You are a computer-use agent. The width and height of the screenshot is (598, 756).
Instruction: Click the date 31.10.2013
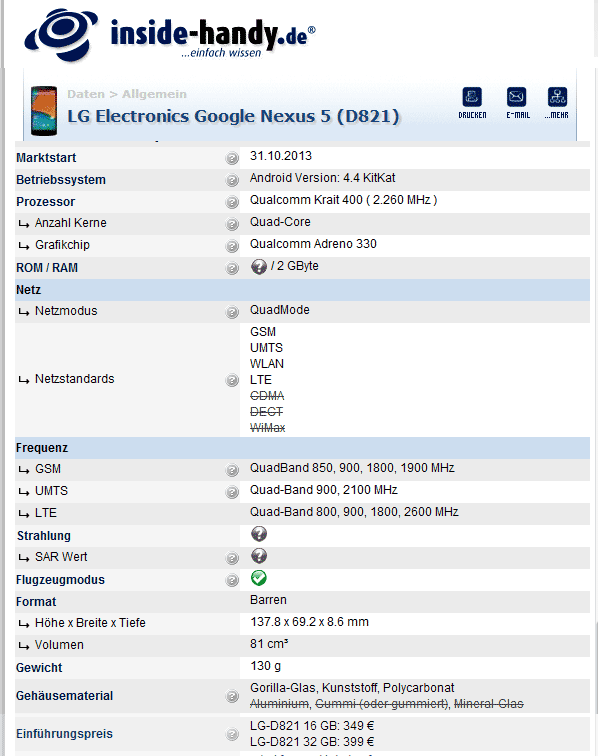click(x=281, y=156)
